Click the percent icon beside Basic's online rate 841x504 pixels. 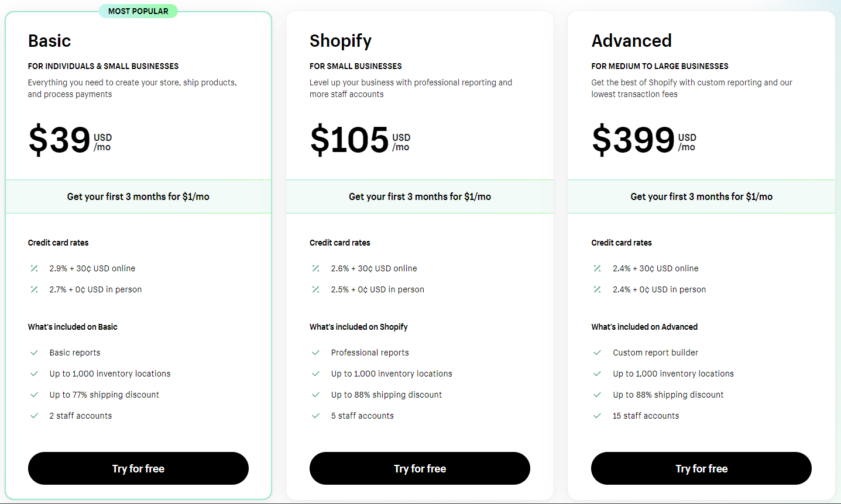point(34,268)
